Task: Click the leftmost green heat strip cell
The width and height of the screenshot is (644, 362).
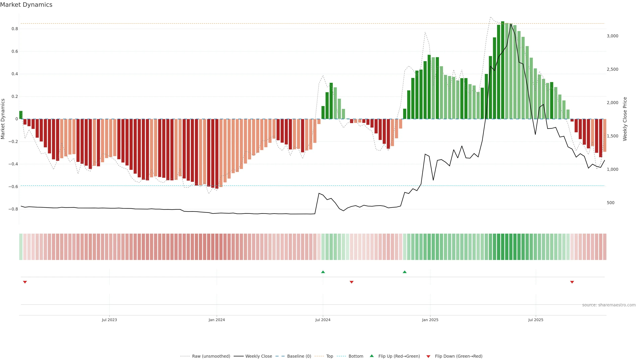Action: (21, 247)
